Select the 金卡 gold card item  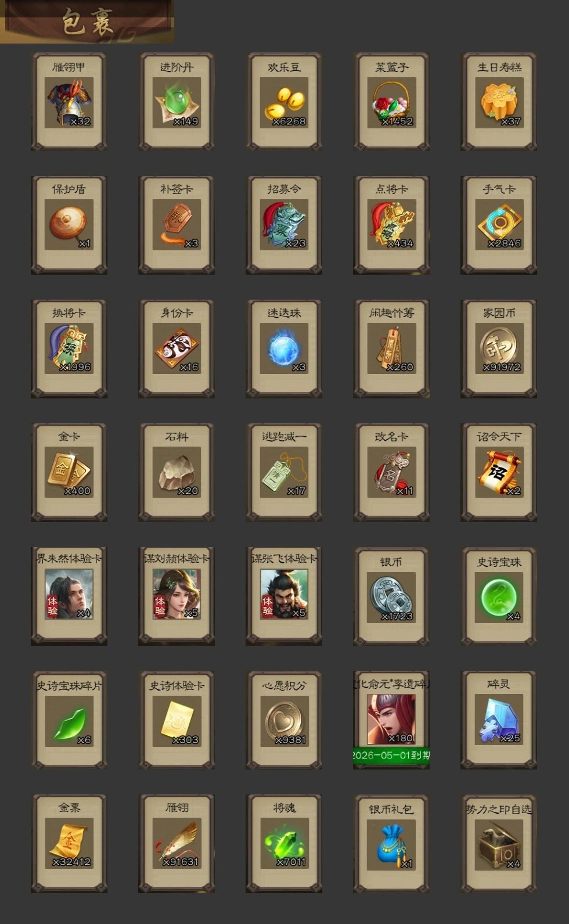[x=69, y=473]
